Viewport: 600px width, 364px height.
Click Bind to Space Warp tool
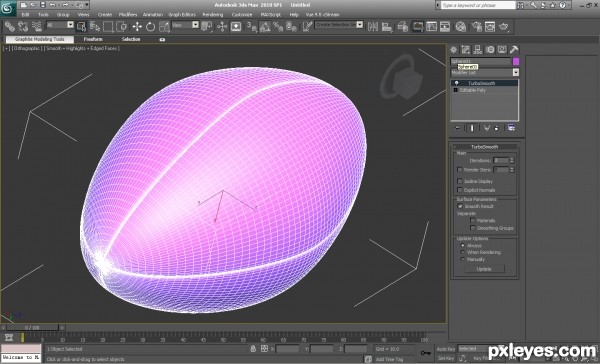(x=37, y=26)
